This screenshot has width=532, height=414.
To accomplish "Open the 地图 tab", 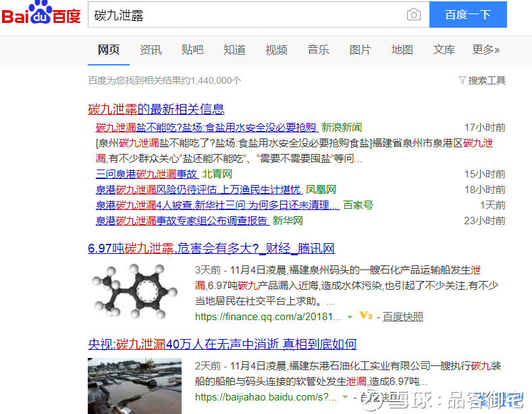I will 402,50.
